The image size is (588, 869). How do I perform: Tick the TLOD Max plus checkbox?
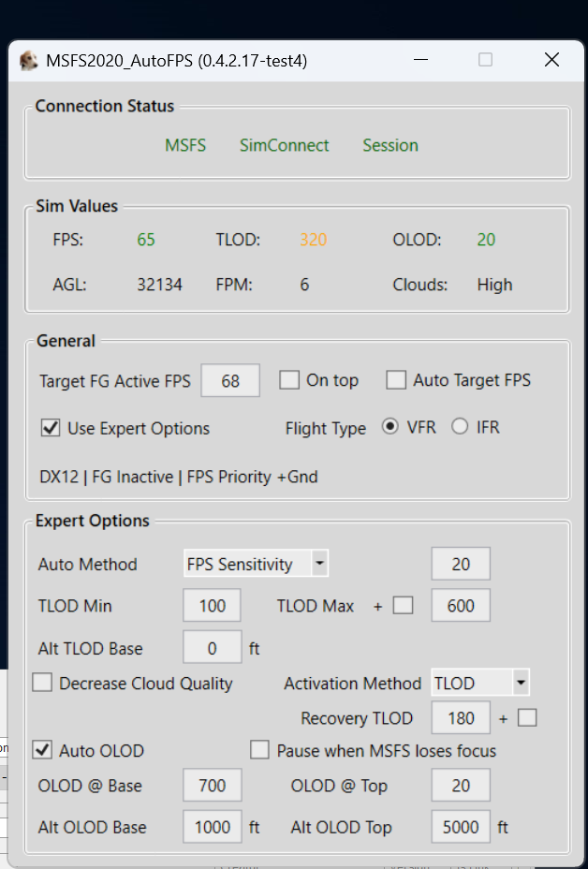403,605
